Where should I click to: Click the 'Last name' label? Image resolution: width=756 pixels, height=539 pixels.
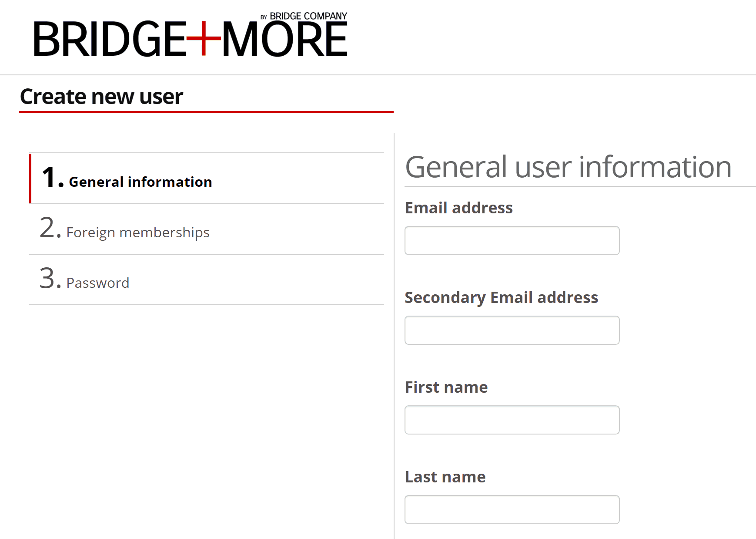445,477
